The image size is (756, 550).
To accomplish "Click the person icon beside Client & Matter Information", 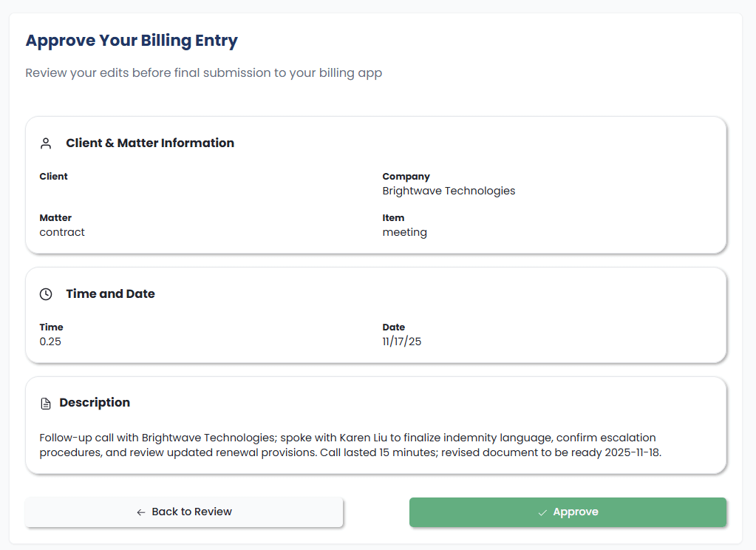I will 46,143.
